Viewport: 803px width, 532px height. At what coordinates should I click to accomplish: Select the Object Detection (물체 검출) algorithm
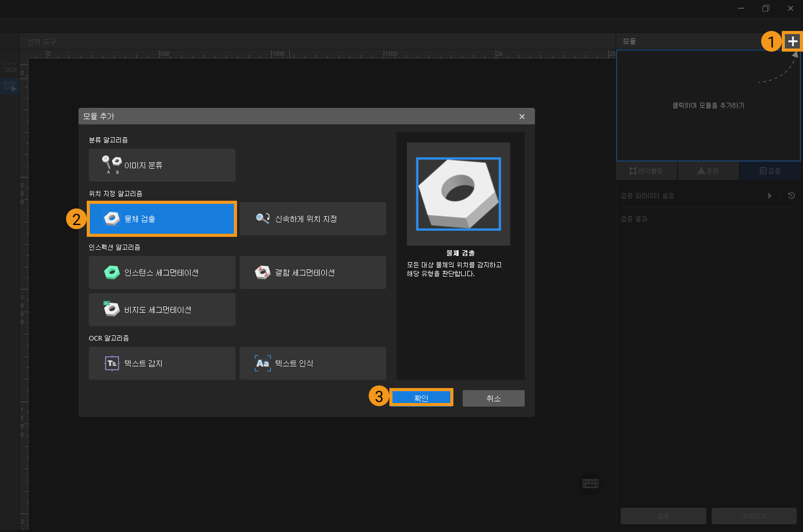pos(162,219)
